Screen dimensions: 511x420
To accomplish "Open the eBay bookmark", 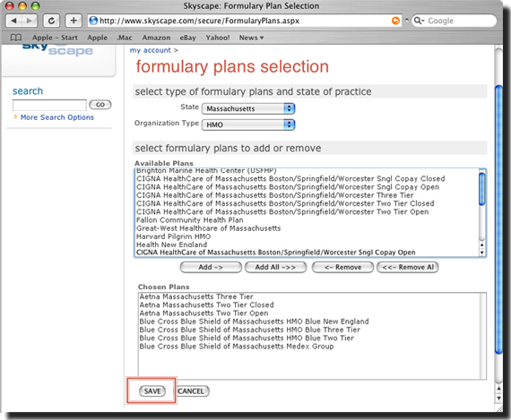I will tap(187, 38).
